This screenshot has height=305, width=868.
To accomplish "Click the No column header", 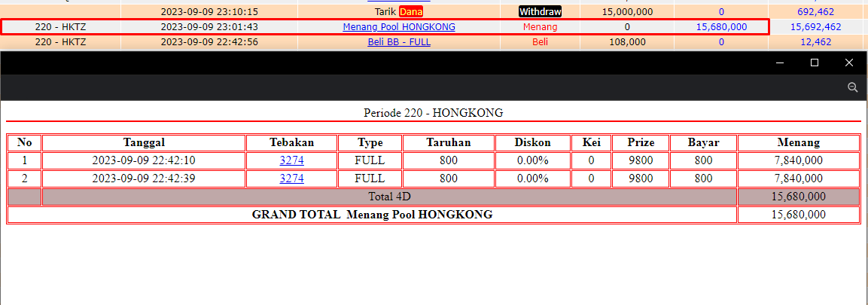I will coord(24,142).
